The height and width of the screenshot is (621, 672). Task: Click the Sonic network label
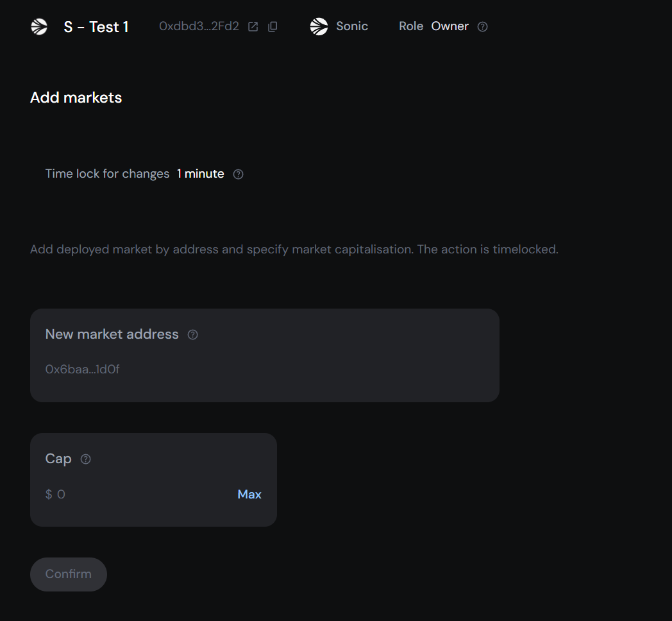coord(351,26)
